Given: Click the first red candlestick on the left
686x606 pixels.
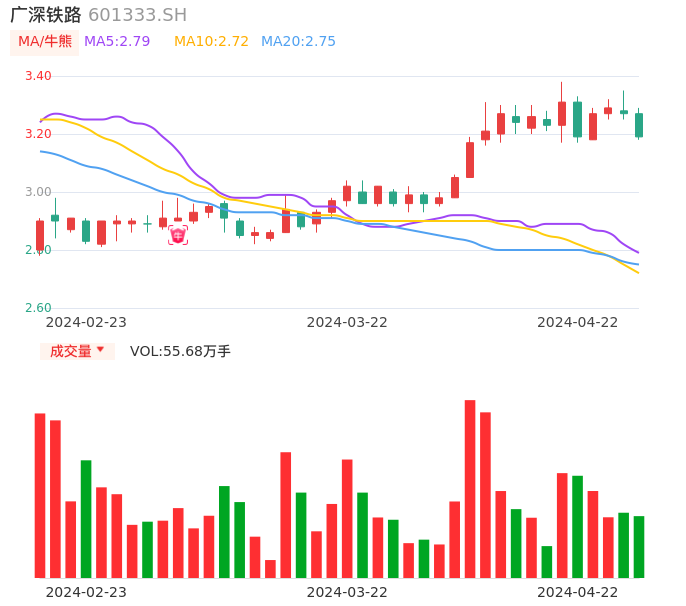Looking at the screenshot, I should point(40,235).
